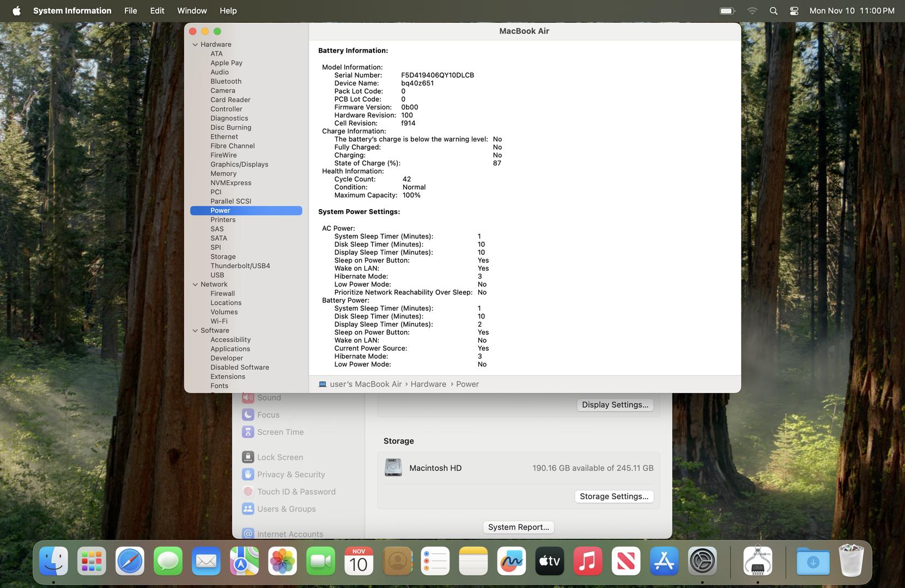
Task: Open Privacy & Security settings pane
Action: (x=290, y=474)
